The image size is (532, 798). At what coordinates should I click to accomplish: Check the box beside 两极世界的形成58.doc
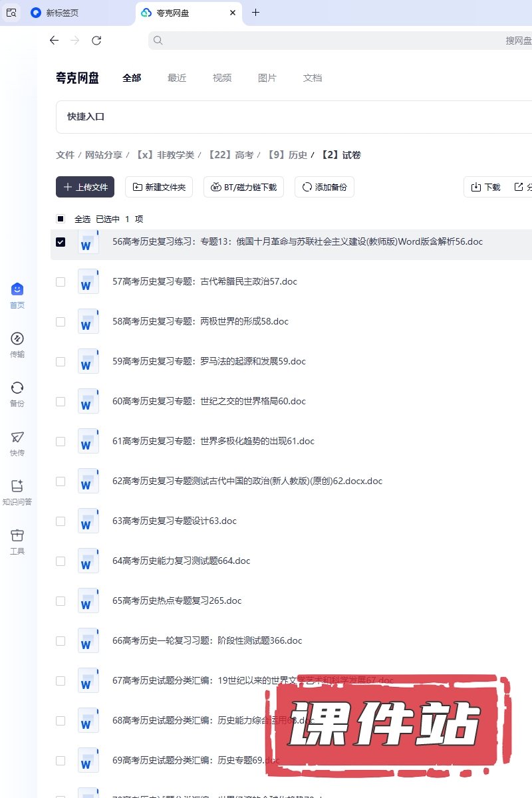[61, 322]
